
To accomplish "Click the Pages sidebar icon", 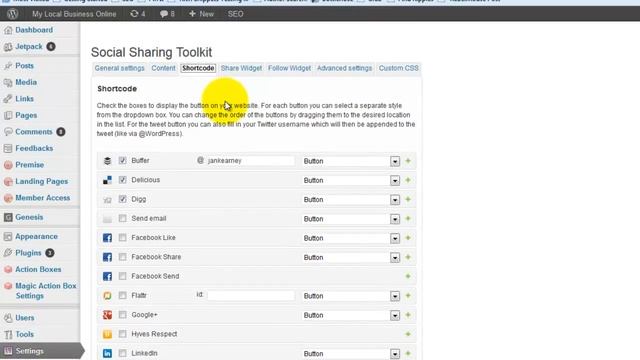I will [x=8, y=116].
